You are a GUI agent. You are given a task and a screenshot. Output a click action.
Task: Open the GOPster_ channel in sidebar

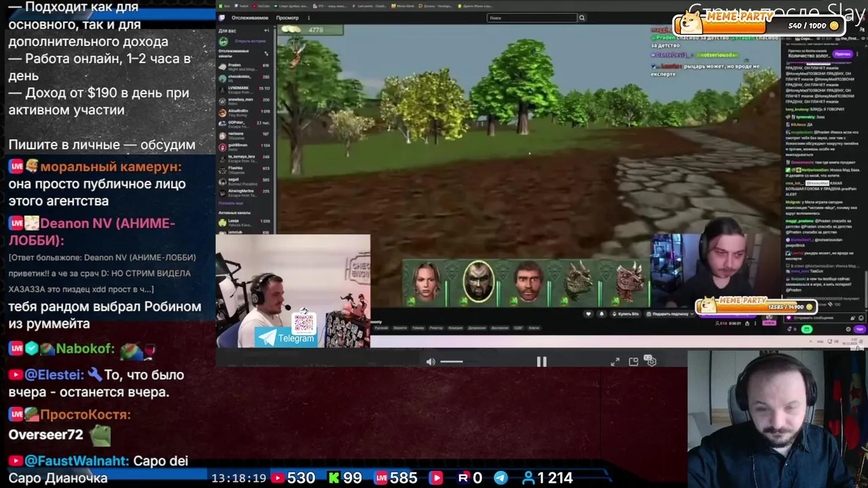tap(245, 124)
